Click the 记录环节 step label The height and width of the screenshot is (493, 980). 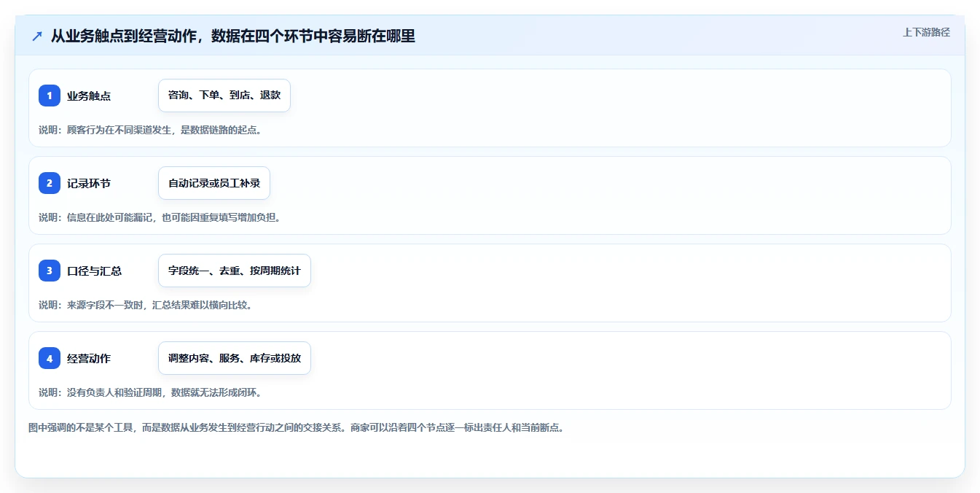[89, 183]
